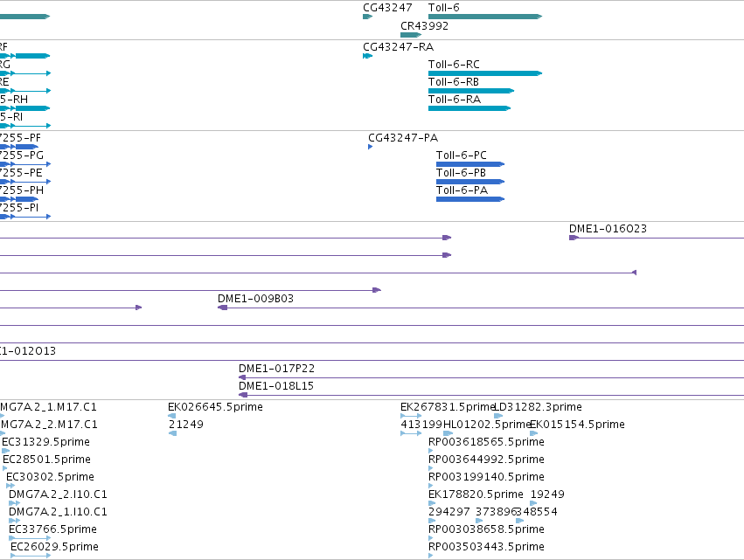This screenshot has height=560, width=744.
Task: Click the 7255-PG protein label
Action: 22,156
